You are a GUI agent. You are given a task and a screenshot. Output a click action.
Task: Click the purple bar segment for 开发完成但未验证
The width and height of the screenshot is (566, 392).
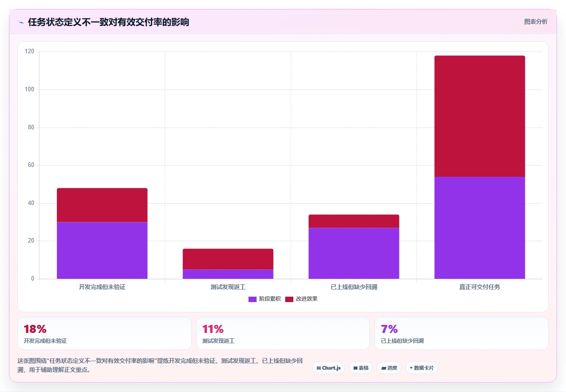102,250
